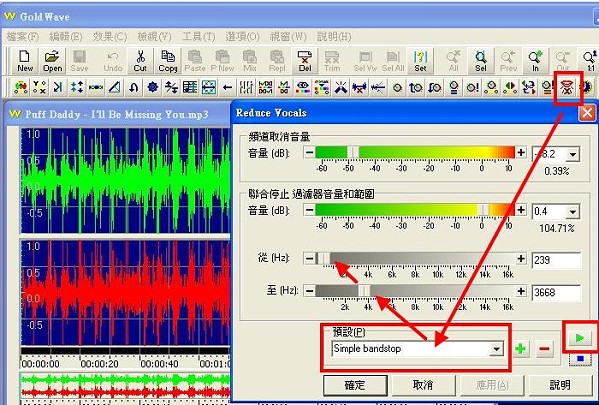Preview effect with green play button
The image size is (599, 405).
[x=580, y=338]
